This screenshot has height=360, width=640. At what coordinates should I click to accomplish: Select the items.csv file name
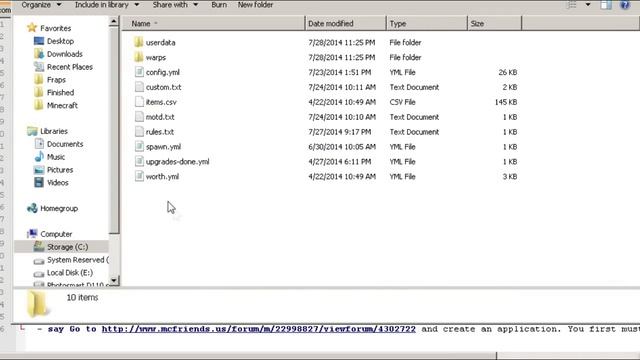(161, 102)
